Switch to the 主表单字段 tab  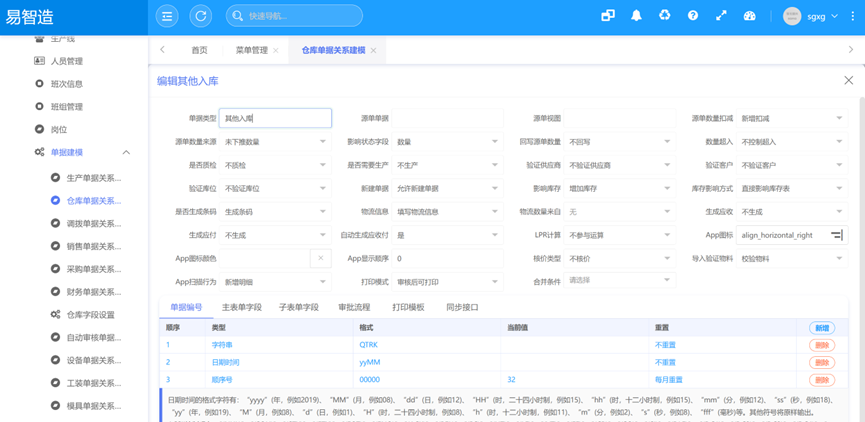point(242,307)
